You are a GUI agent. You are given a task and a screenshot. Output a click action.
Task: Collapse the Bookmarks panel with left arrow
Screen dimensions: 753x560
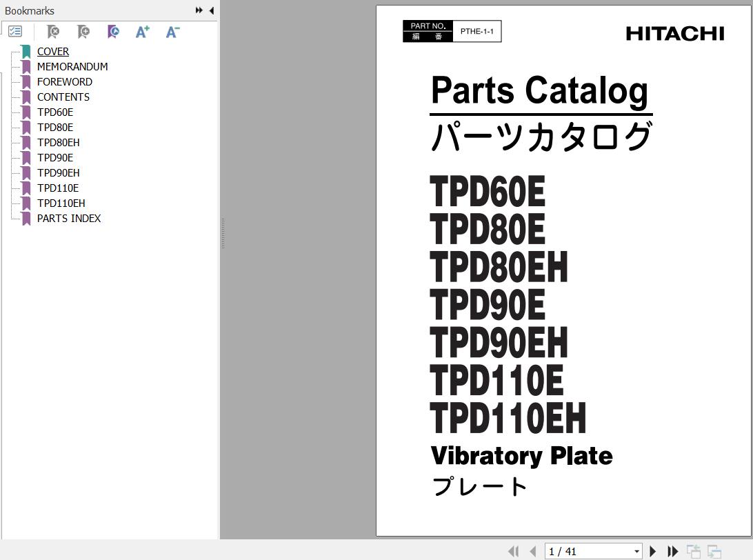tap(211, 10)
